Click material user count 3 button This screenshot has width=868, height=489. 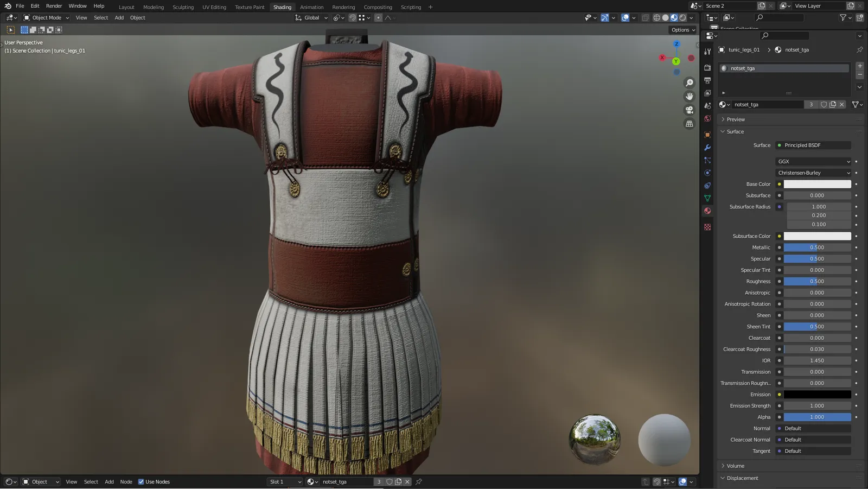pyautogui.click(x=811, y=104)
